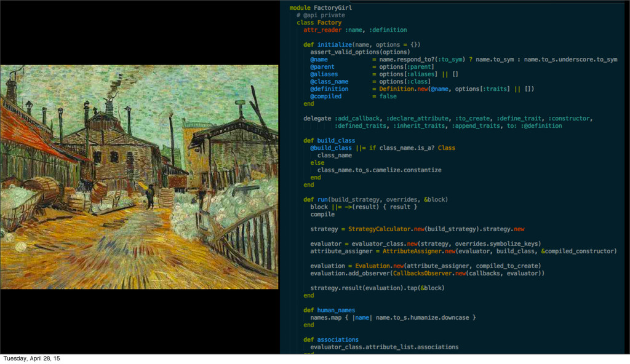Click the '# @api private' comment
Viewport: 630px width, 364px height.
click(x=321, y=15)
